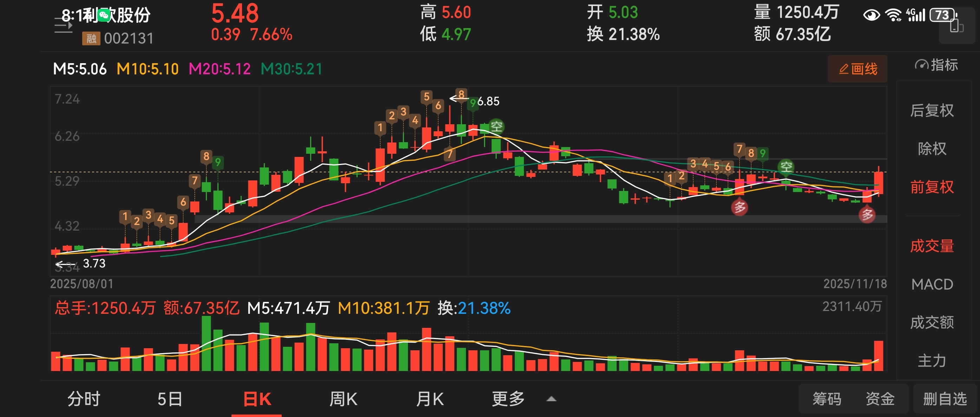Viewport: 980px width, 417px height.
Task: Tap the WeChat notification icon
Action: click(x=104, y=15)
